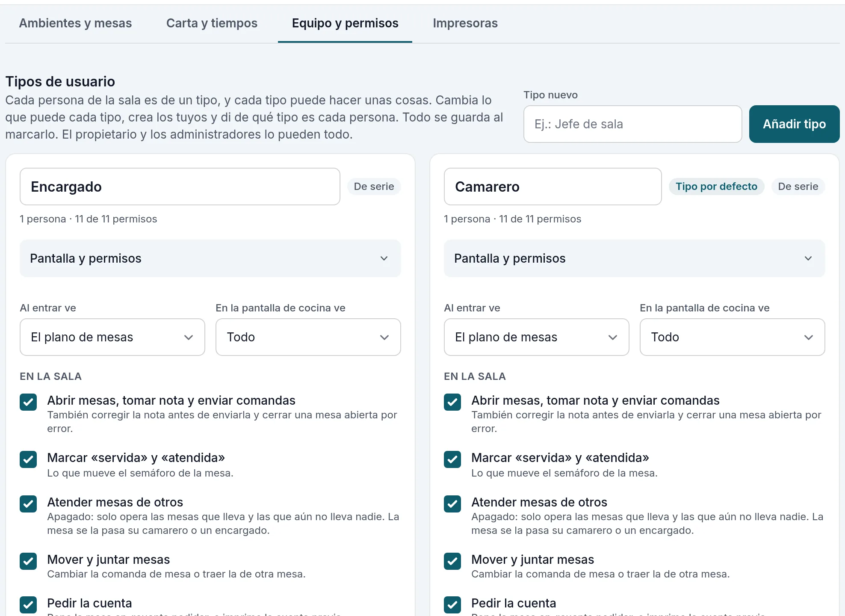Screen dimensions: 845x616
Task: Uncheck Camarero's Abrir mesas permission
Action: click(x=452, y=402)
